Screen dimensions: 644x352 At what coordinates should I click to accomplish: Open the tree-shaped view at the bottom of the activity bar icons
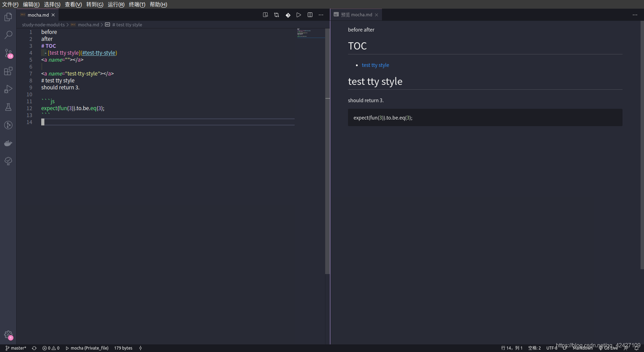click(8, 161)
